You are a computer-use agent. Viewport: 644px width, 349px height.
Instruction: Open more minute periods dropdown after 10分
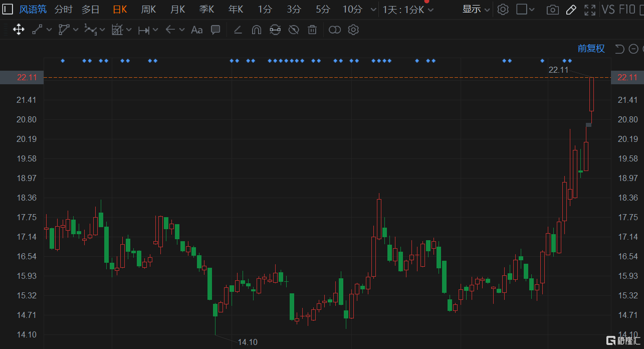pos(373,10)
